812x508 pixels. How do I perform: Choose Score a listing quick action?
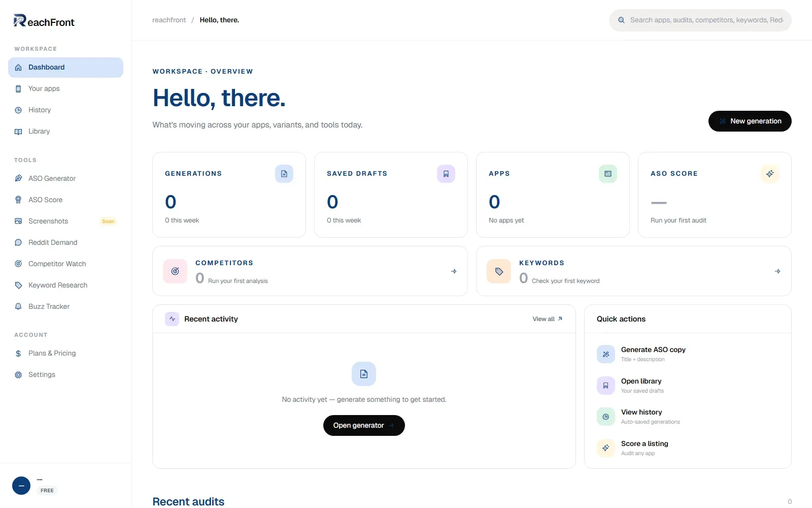[x=688, y=448]
